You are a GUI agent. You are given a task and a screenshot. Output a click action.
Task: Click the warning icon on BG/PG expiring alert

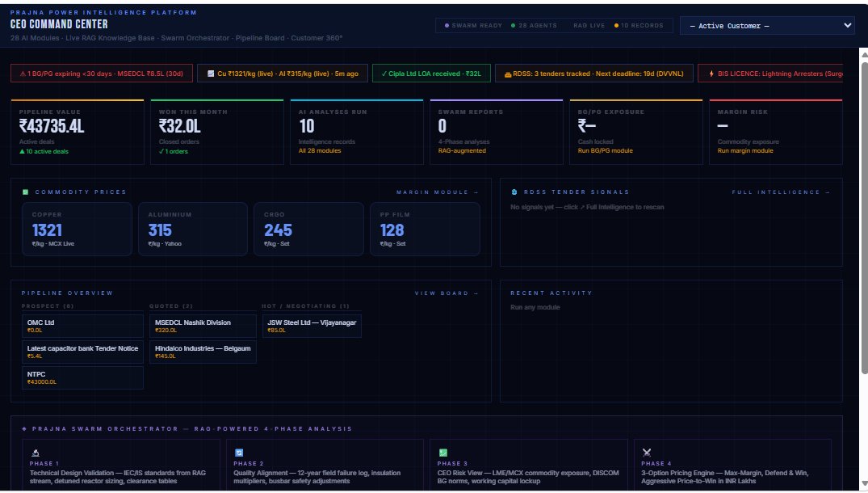(x=23, y=74)
